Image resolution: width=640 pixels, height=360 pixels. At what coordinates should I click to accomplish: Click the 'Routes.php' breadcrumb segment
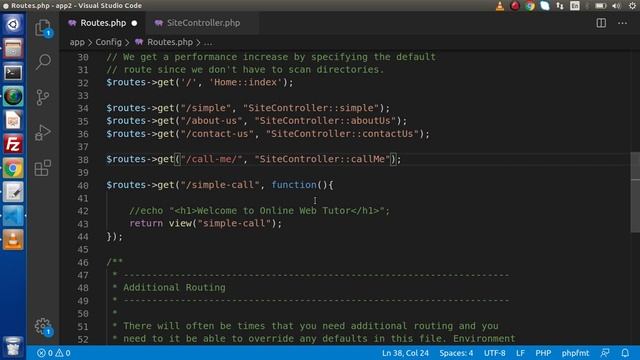tap(170, 42)
